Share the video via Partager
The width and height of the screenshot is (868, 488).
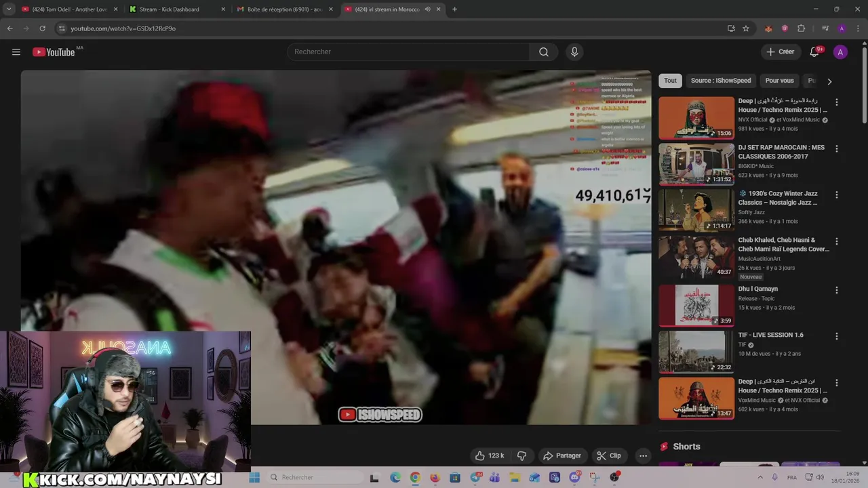pos(561,455)
